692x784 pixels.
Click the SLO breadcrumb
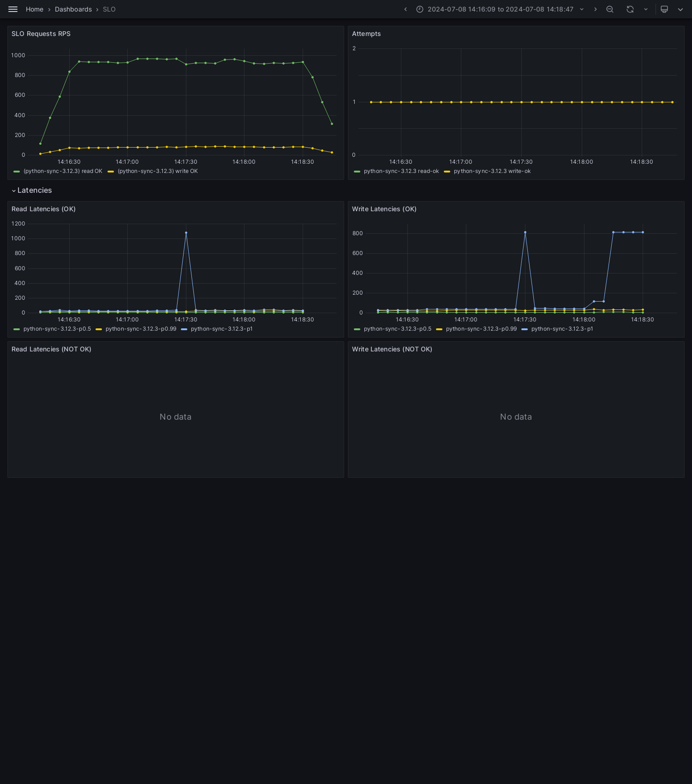(x=109, y=9)
